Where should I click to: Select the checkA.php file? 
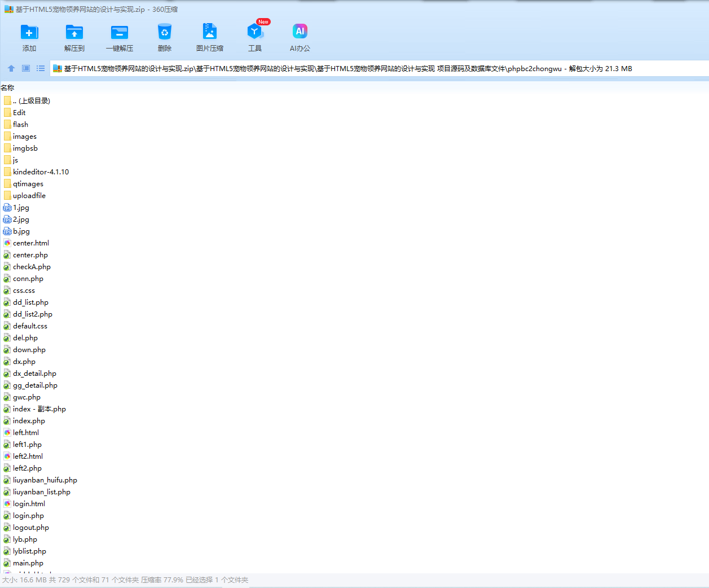tap(27, 266)
